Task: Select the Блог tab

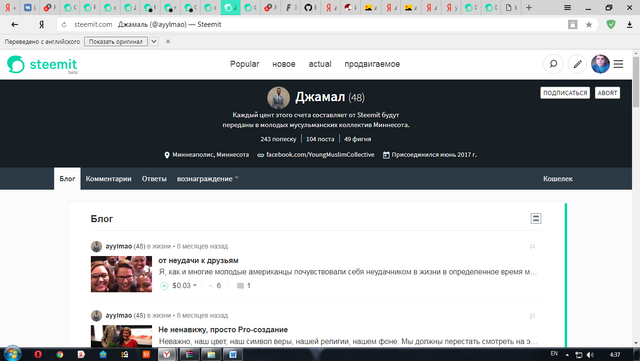Action: click(67, 179)
